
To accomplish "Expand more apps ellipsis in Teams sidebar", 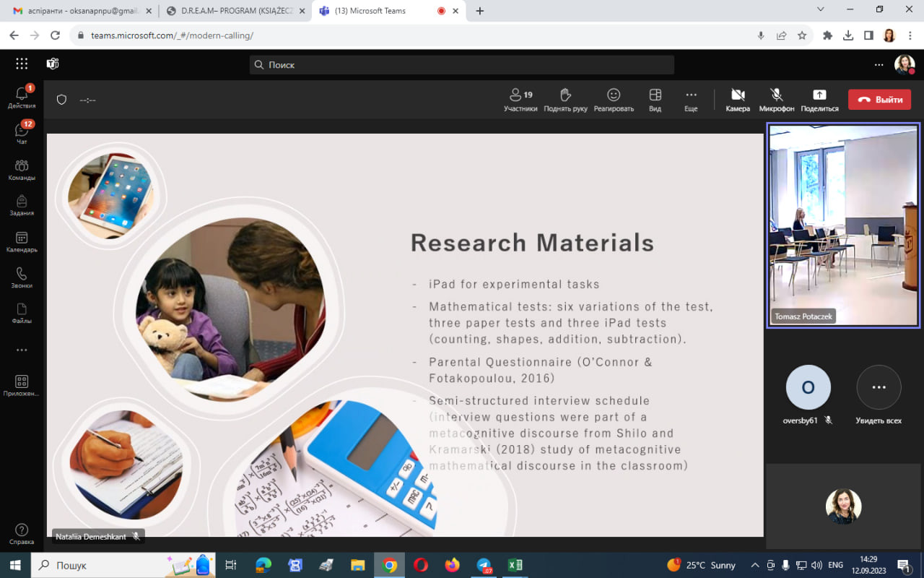I will click(x=22, y=350).
